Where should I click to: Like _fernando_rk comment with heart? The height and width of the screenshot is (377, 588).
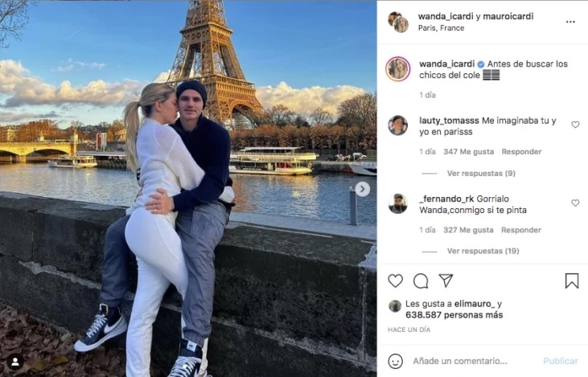(575, 203)
